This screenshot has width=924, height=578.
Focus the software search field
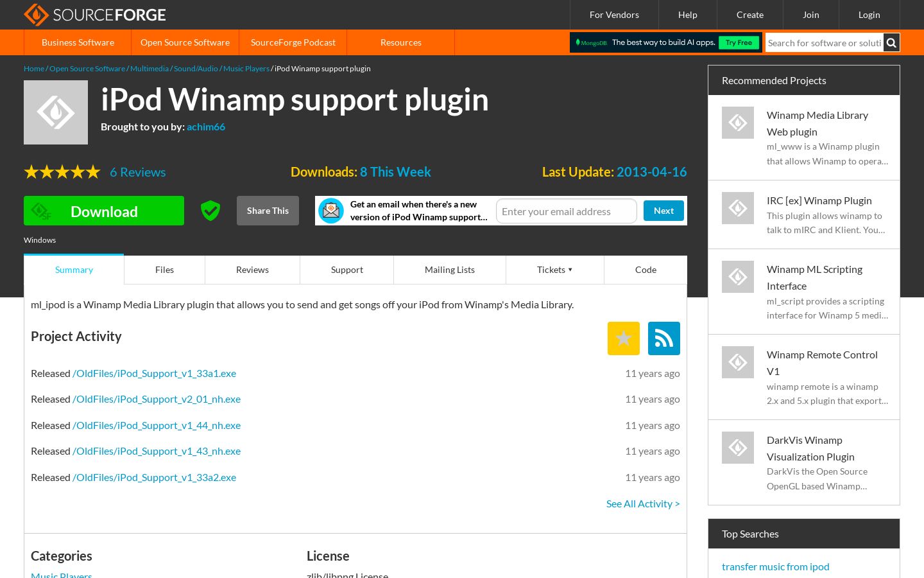[825, 43]
